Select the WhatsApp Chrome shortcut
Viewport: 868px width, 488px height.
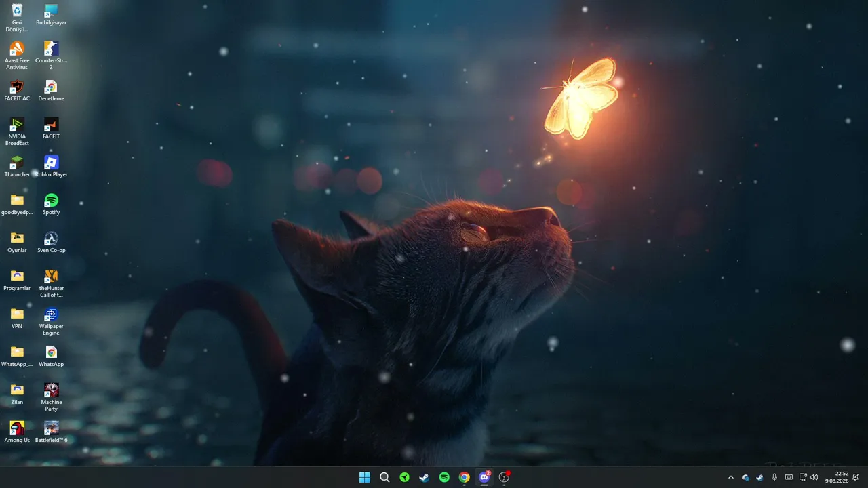click(51, 357)
